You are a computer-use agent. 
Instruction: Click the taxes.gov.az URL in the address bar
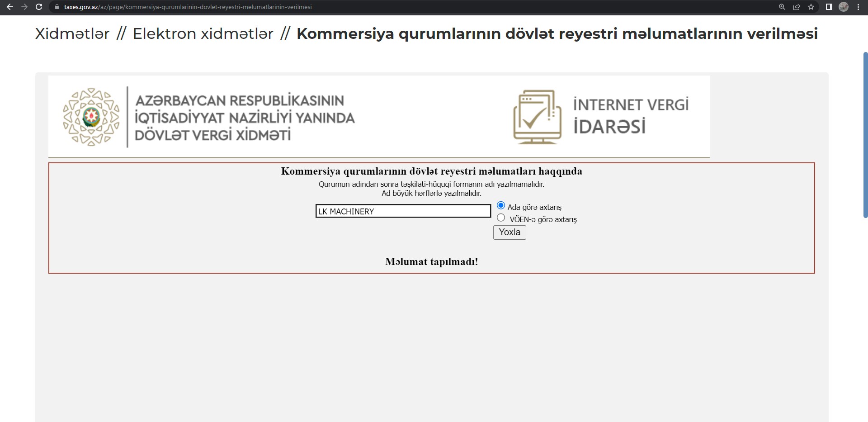(x=188, y=7)
